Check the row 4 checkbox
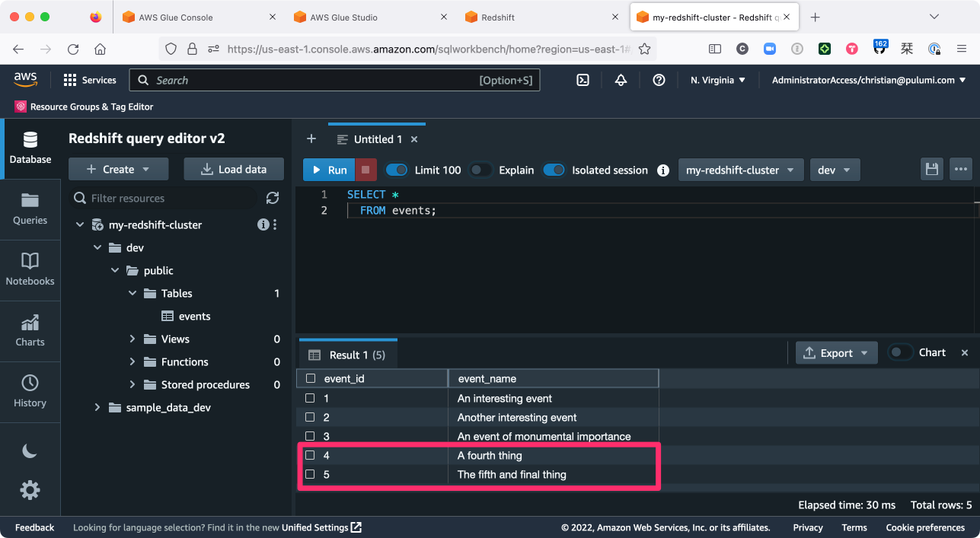The image size is (980, 538). [310, 455]
